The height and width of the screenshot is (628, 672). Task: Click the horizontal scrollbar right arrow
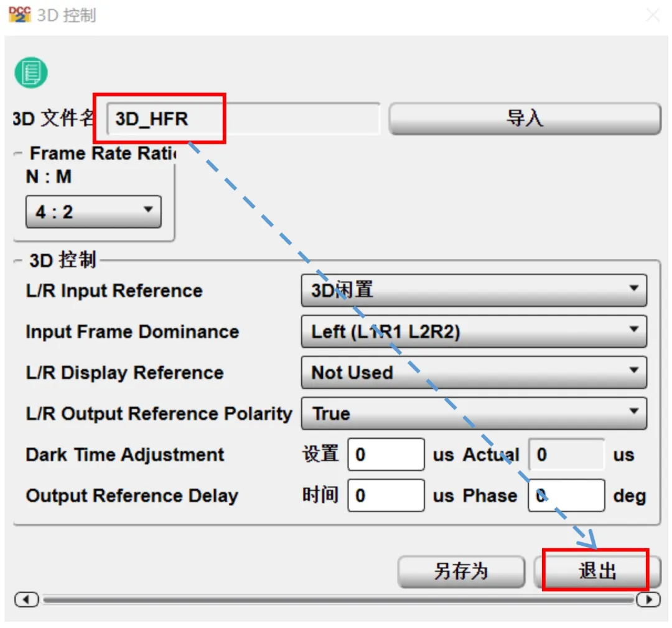coord(648,599)
